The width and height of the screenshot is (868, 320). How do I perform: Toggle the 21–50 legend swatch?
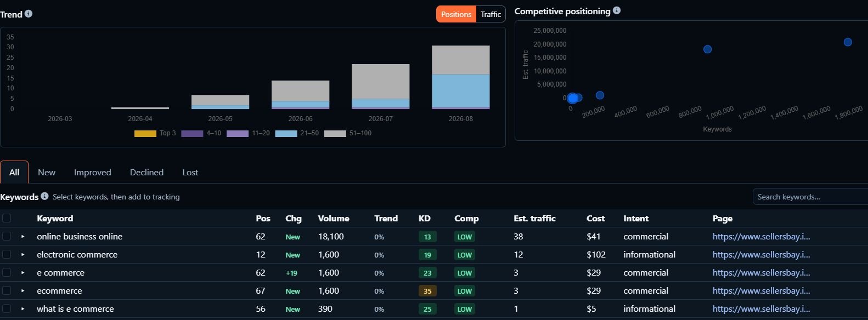point(286,133)
